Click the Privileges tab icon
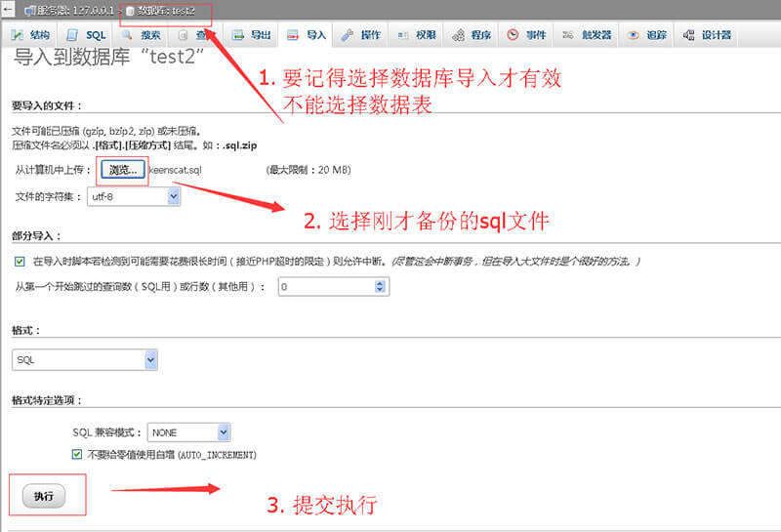This screenshot has width=781, height=532. (403, 35)
